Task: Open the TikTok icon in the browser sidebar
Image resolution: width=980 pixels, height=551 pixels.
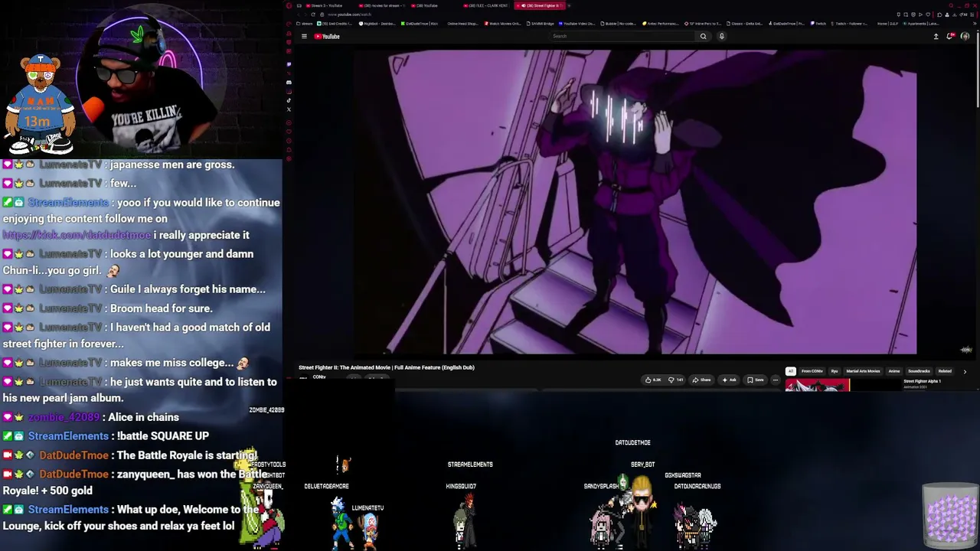Action: (x=289, y=100)
